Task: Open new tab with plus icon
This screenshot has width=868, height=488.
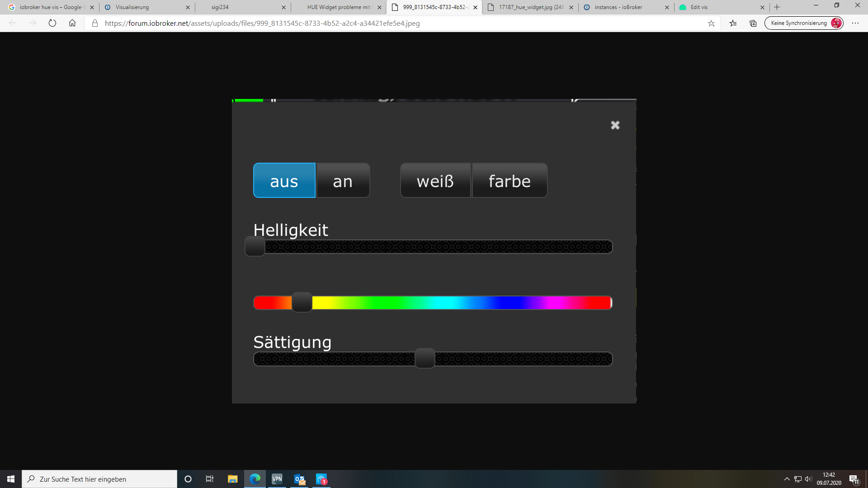Action: pos(777,7)
